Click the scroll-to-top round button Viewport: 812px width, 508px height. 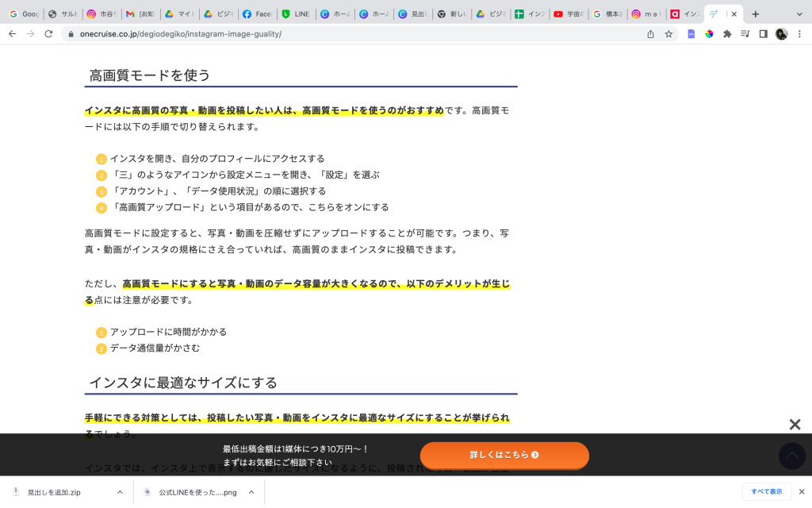[792, 456]
